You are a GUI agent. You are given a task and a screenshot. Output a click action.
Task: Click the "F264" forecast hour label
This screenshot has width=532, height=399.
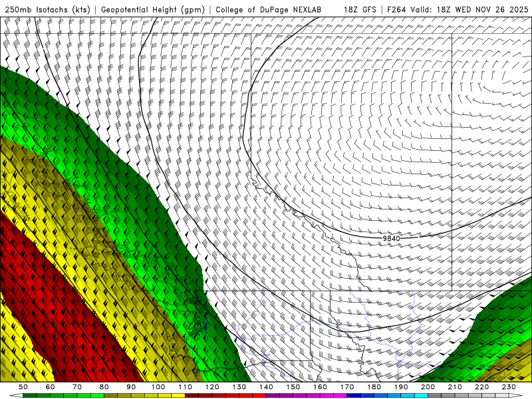397,9
